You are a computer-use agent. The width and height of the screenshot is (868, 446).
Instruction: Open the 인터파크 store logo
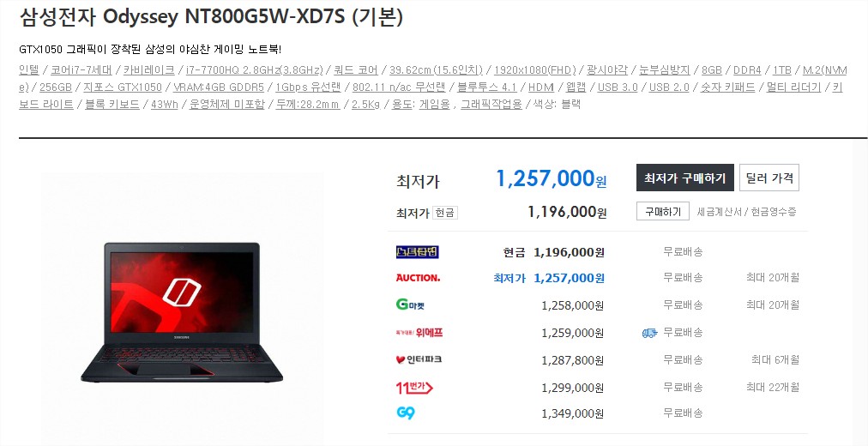419,359
